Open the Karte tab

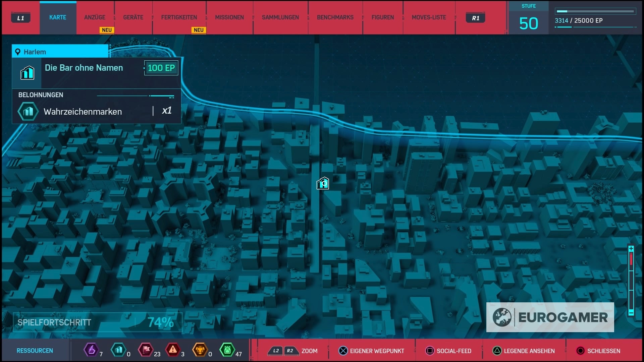(x=58, y=17)
